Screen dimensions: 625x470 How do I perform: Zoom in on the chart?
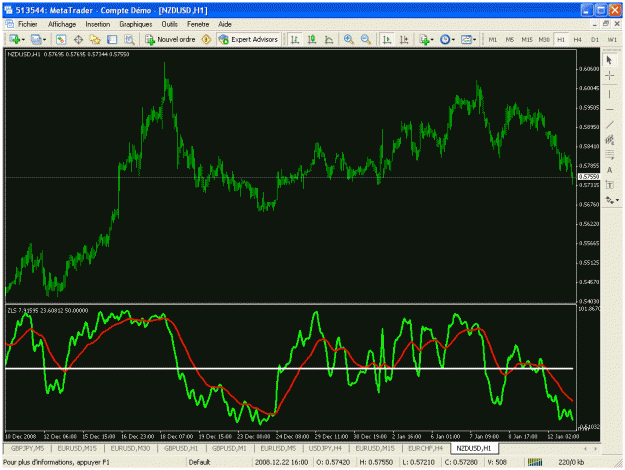349,39
